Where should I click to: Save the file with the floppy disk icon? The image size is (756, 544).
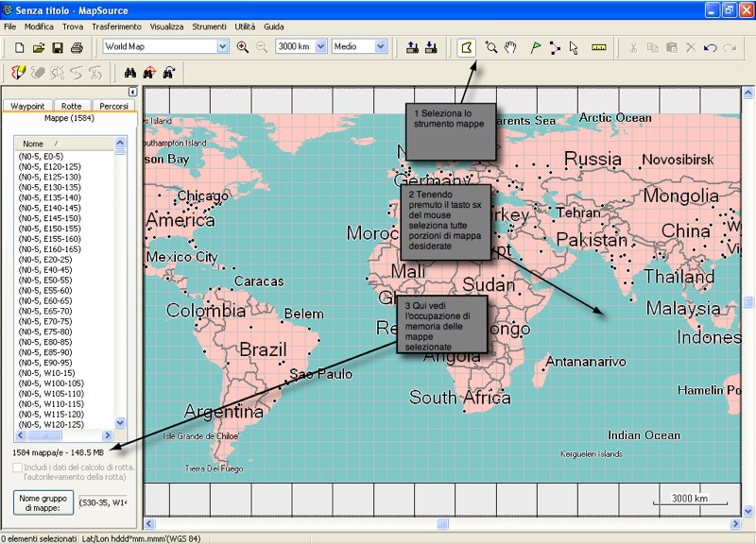coord(58,47)
